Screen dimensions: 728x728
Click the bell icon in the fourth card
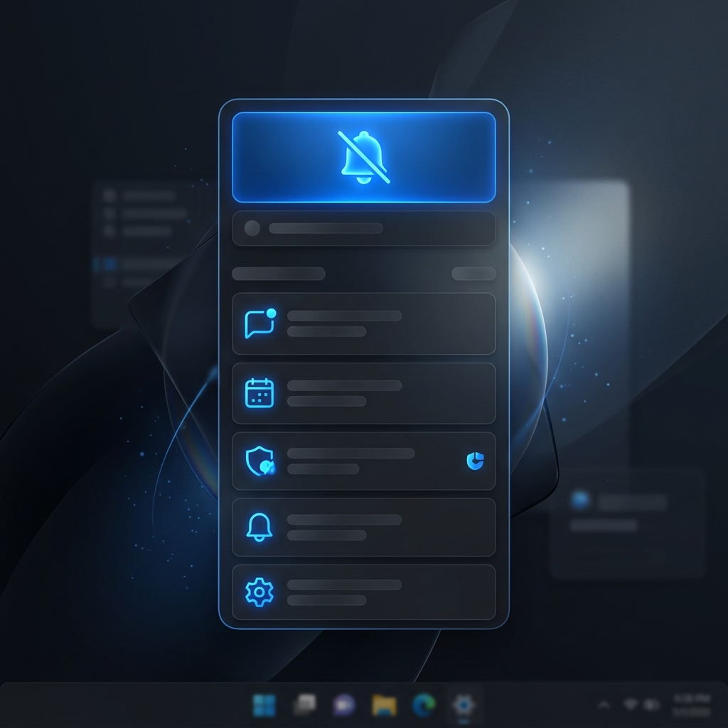pos(259,527)
